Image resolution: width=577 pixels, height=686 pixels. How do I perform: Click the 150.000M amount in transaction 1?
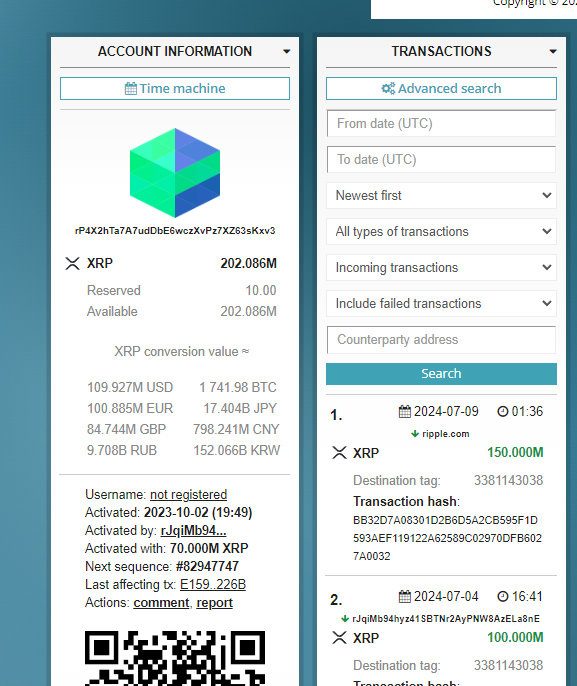click(x=515, y=452)
